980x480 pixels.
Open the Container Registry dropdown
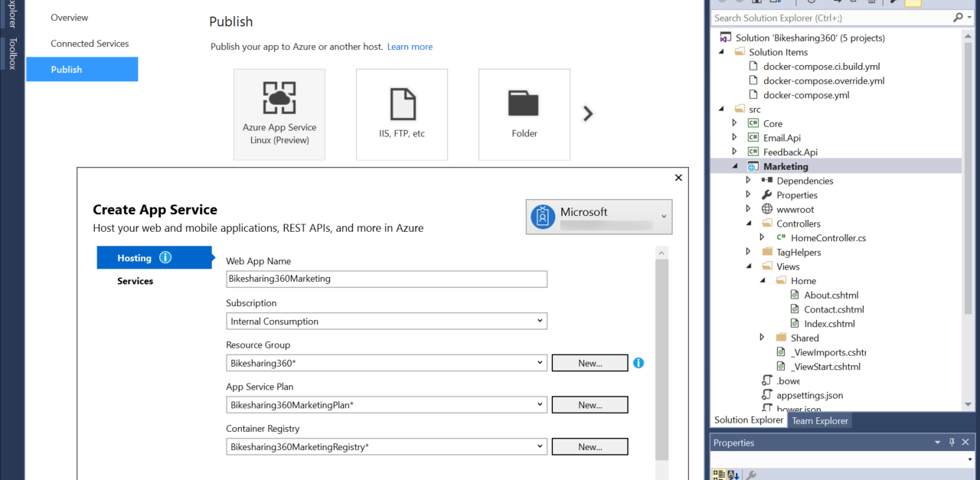pyautogui.click(x=540, y=446)
